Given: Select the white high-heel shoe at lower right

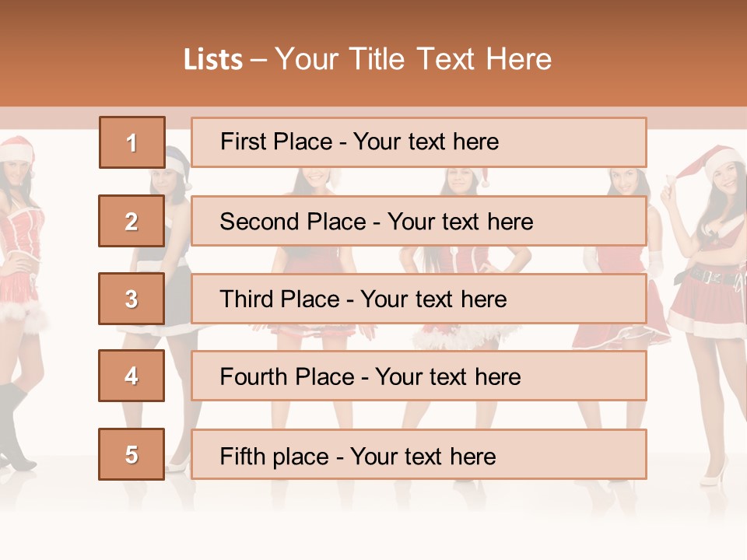Looking at the screenshot, I should (x=714, y=471).
